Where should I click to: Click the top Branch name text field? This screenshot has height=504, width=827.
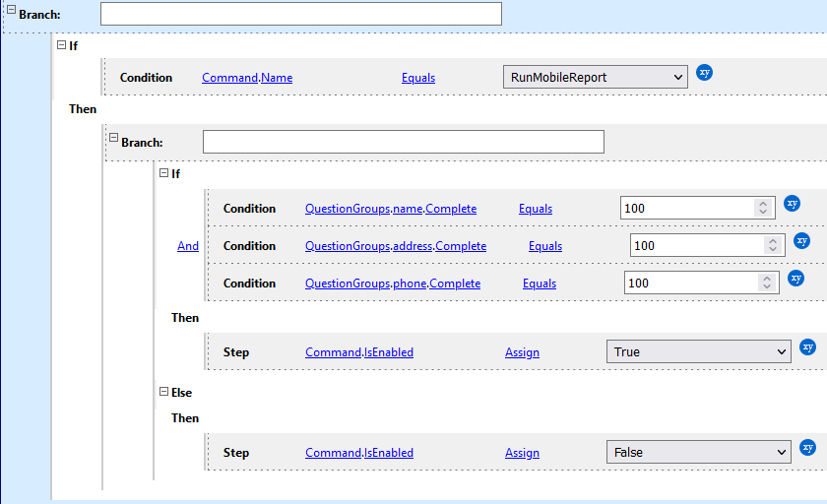click(x=300, y=14)
